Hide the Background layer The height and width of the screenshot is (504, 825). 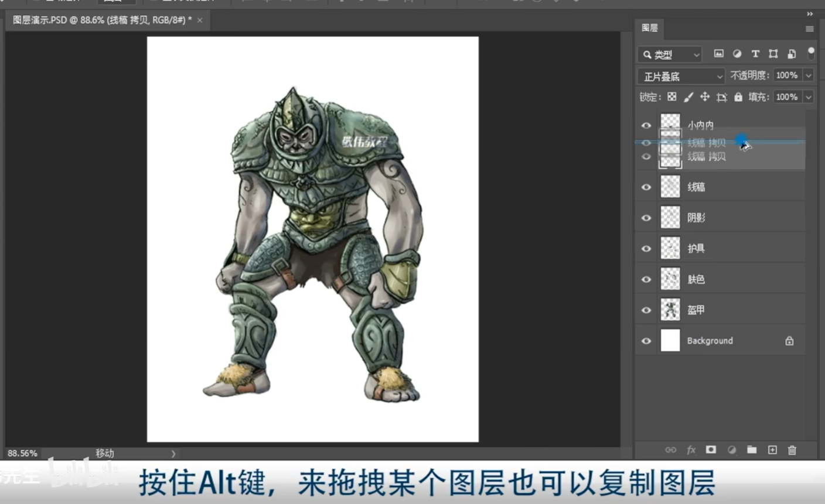[x=646, y=341]
